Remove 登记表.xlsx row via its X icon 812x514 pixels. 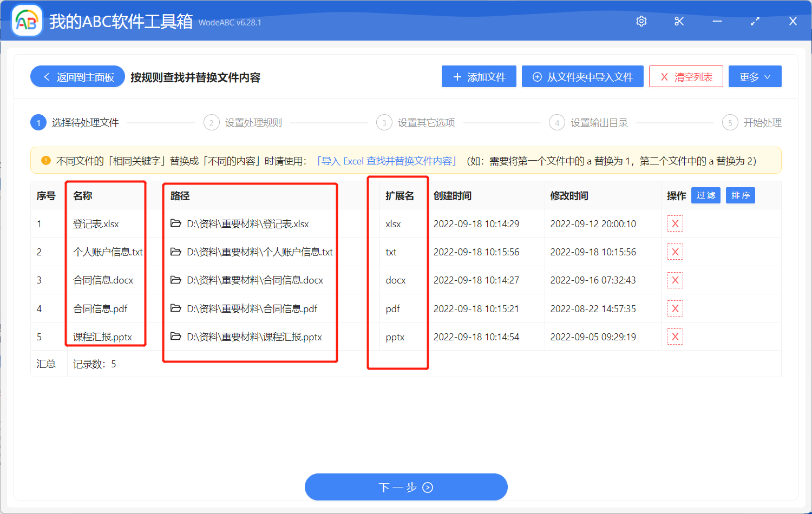point(675,223)
